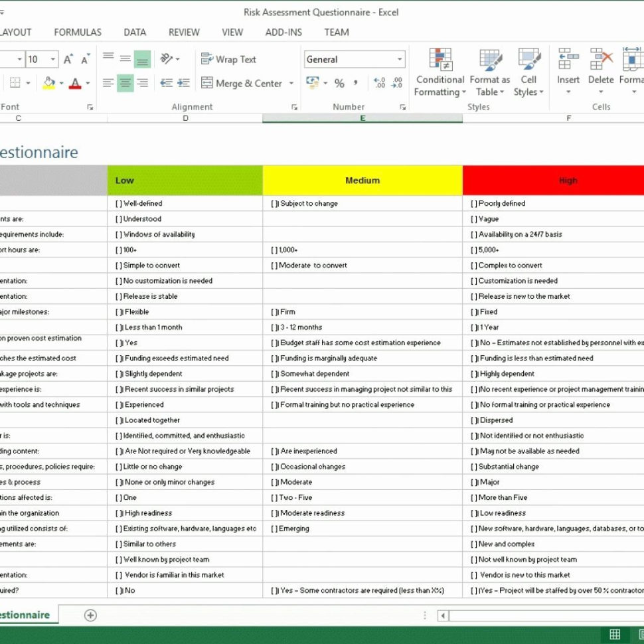Screen dimensions: 644x644
Task: Expand the Merge & Center dropdown arrow
Action: point(291,84)
